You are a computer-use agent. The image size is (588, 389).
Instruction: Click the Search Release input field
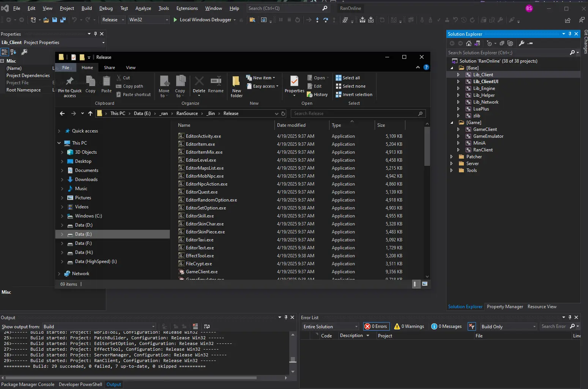tap(358, 113)
